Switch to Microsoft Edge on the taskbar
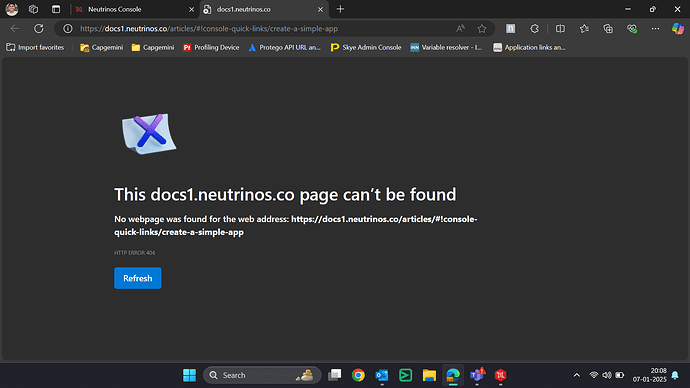 tap(453, 375)
